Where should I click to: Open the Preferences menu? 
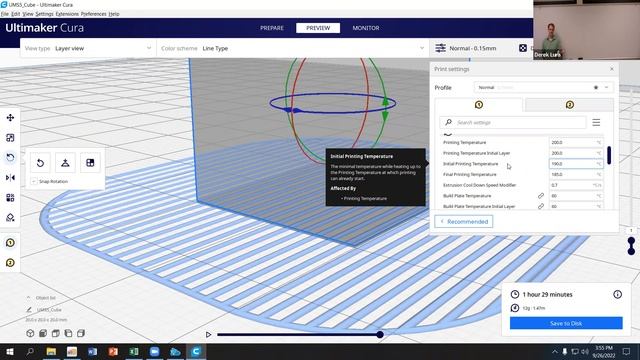(93, 14)
